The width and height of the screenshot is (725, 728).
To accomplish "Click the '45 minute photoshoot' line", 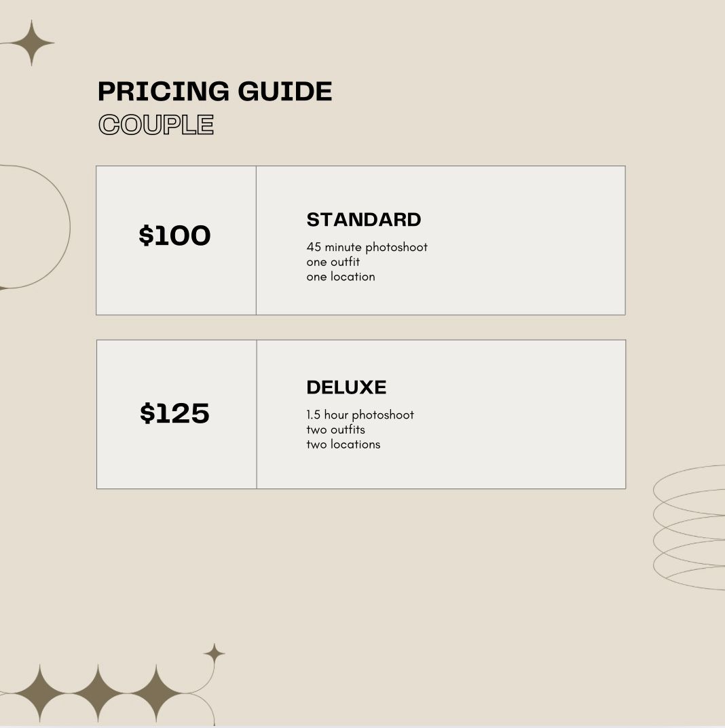I will pyautogui.click(x=367, y=247).
